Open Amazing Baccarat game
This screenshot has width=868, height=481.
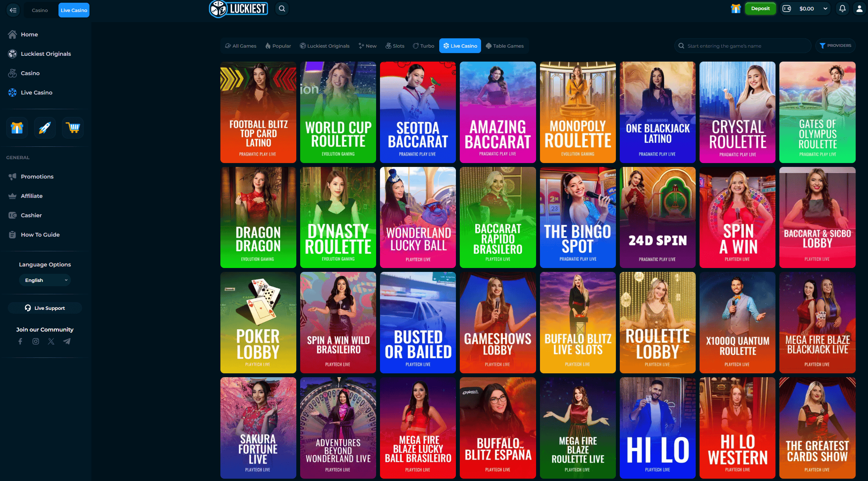pyautogui.click(x=498, y=112)
